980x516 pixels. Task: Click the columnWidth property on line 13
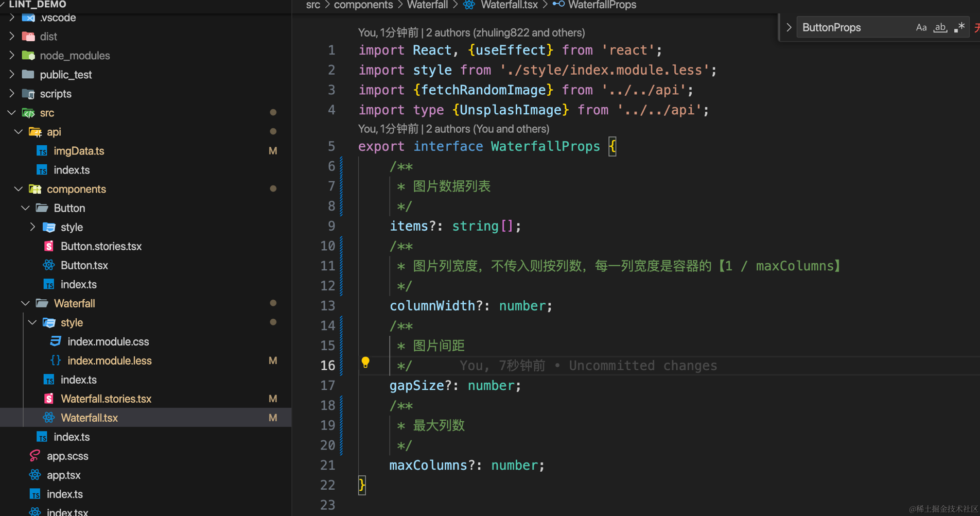point(432,306)
